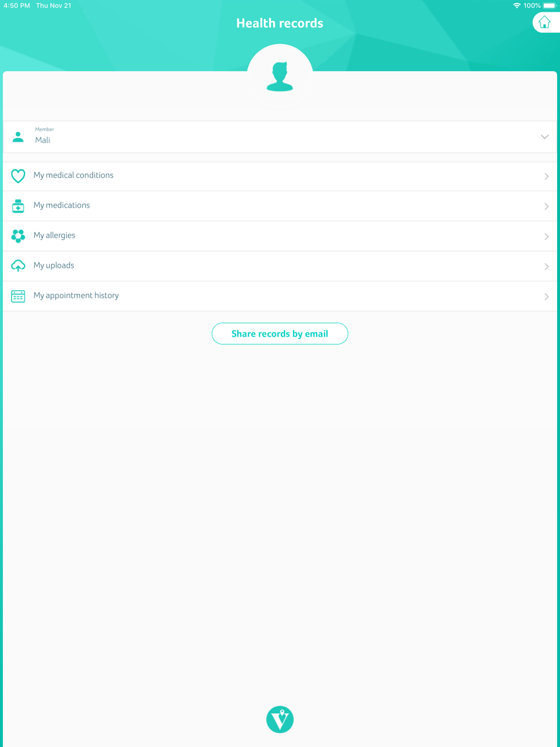Tap the profile avatar silhouette
The image size is (560, 747).
[280, 77]
